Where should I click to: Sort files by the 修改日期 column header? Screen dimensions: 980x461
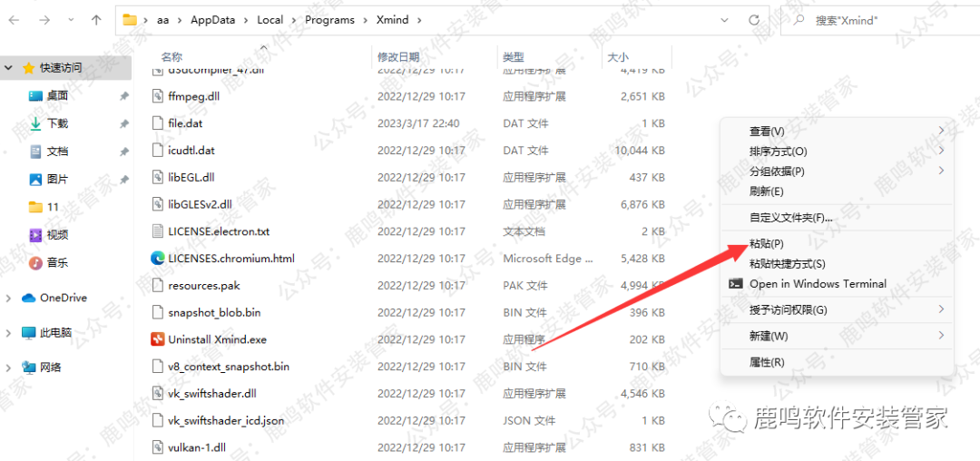click(x=398, y=57)
